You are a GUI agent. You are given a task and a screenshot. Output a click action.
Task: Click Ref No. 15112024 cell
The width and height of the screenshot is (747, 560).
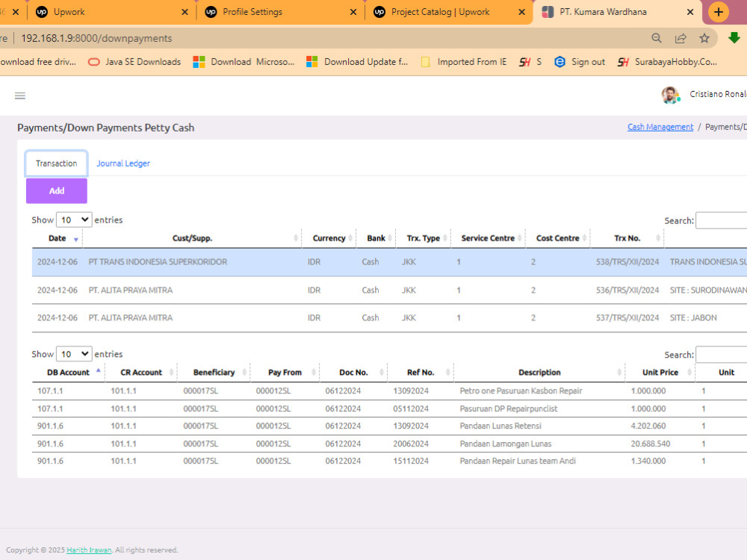point(411,461)
